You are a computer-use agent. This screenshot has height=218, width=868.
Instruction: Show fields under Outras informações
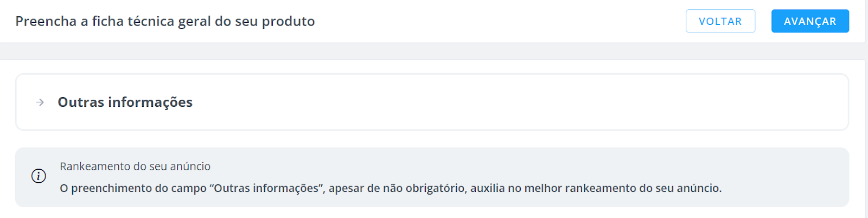tap(125, 102)
